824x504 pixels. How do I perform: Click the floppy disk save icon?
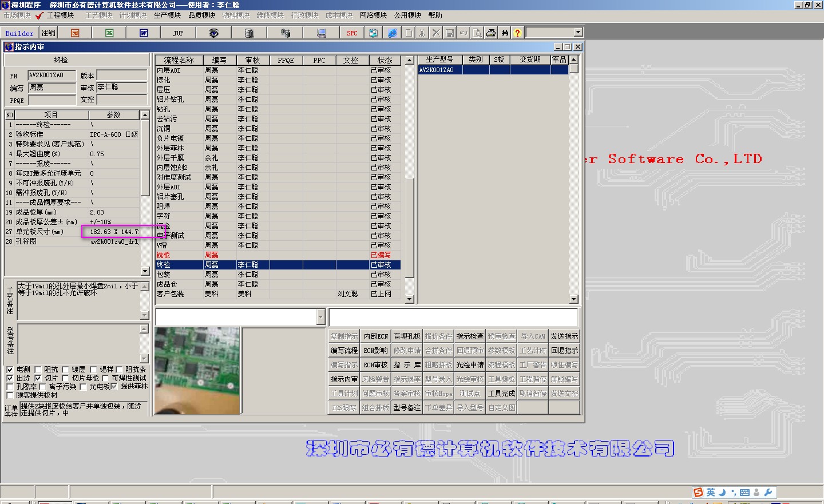(450, 33)
